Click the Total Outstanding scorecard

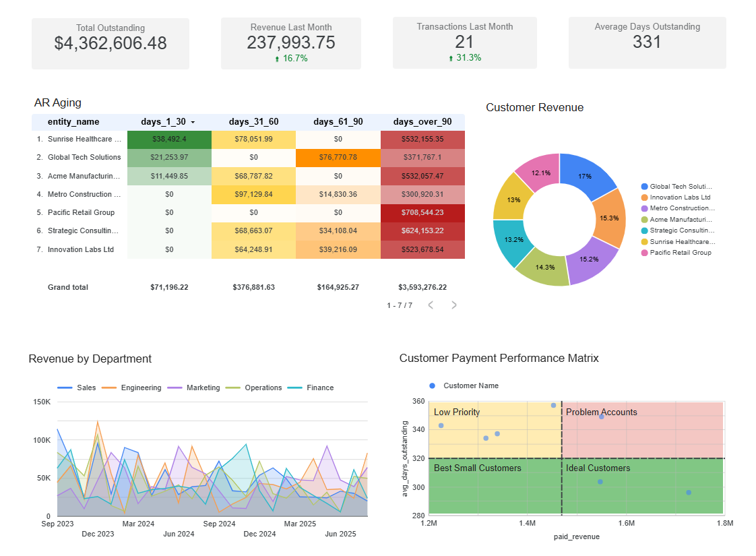point(111,43)
